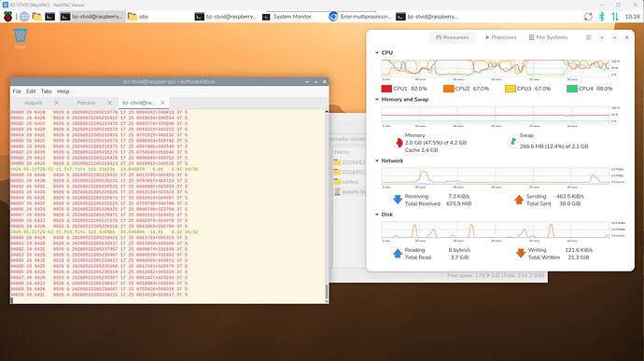The width and height of the screenshot is (644, 361).
Task: Select the Trash desktop icon
Action: [x=21, y=39]
